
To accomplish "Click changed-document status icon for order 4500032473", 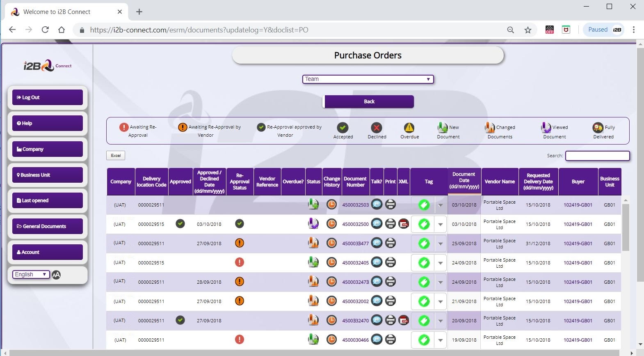I will [313, 281].
